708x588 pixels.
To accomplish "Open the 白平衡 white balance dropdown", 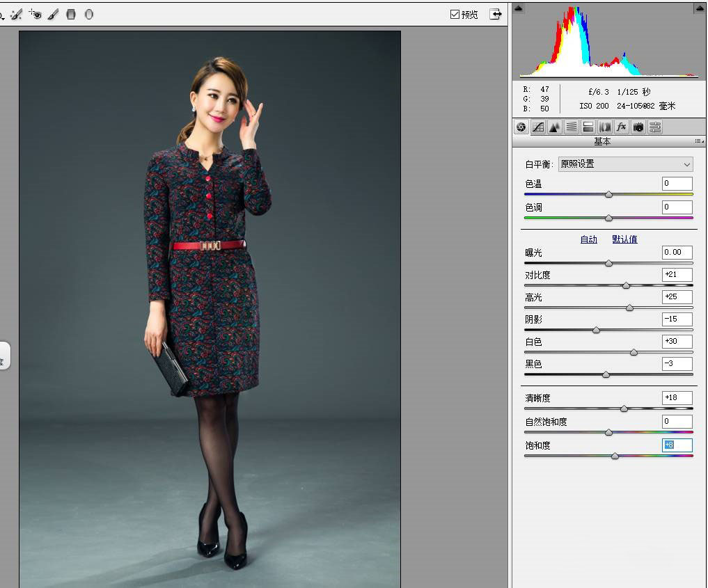I will tap(625, 164).
